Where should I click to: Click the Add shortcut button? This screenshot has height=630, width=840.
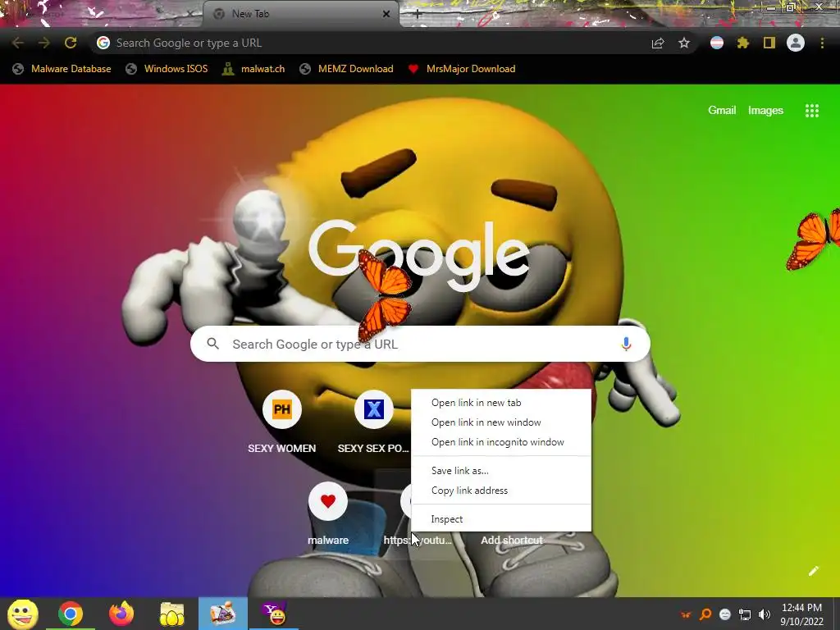[512, 540]
